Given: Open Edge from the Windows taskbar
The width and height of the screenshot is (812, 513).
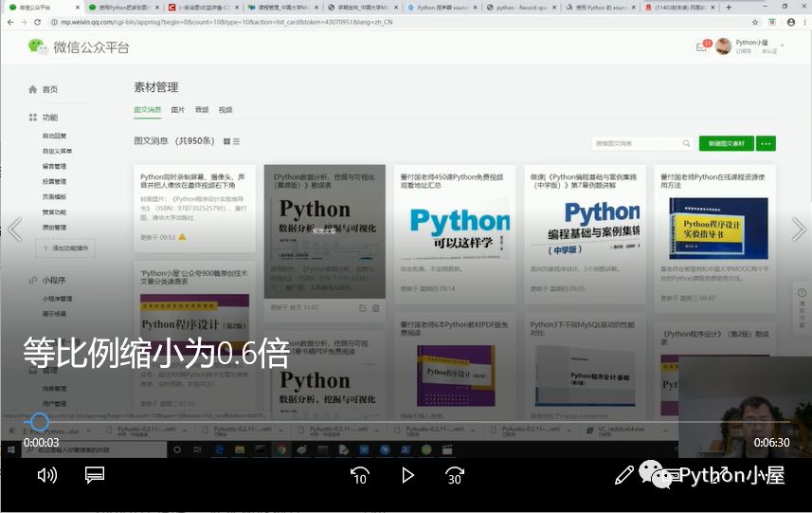Looking at the screenshot, I should [219, 449].
